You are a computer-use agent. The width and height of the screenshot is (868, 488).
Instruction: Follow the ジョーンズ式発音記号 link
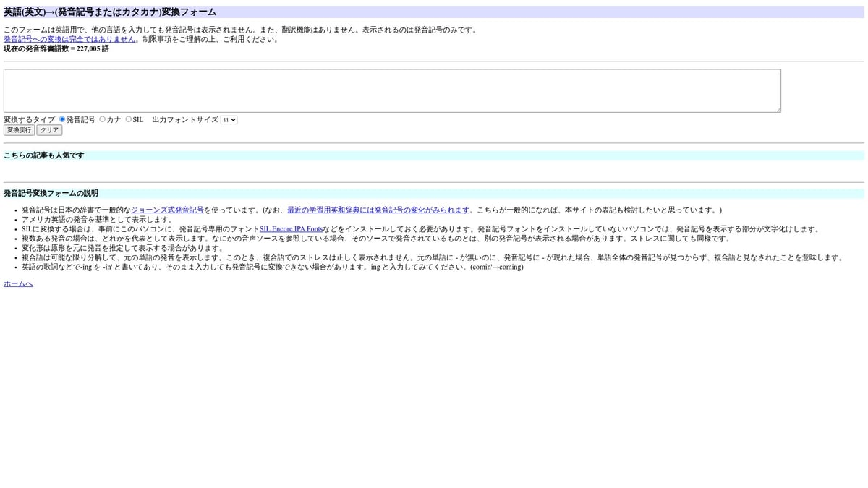(x=167, y=210)
